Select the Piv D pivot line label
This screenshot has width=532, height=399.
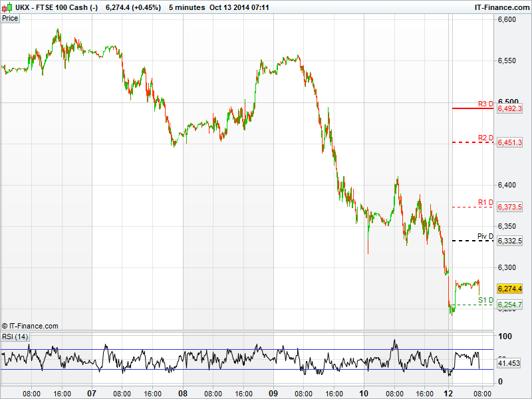(485, 236)
